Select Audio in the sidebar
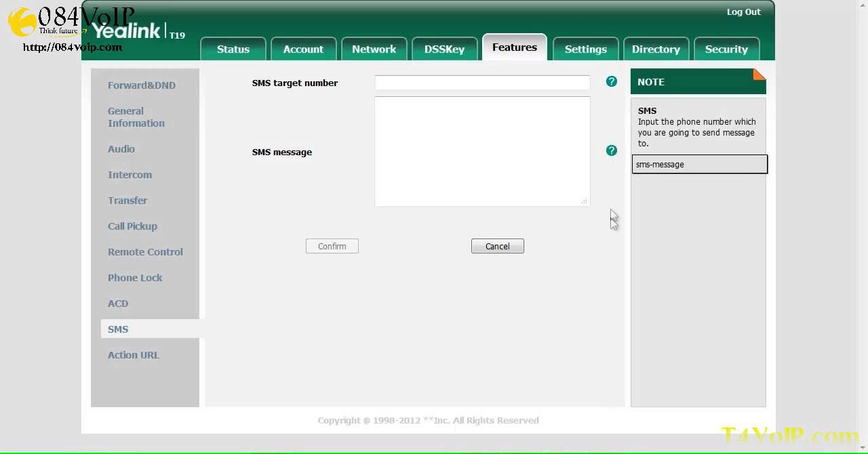 click(x=121, y=149)
